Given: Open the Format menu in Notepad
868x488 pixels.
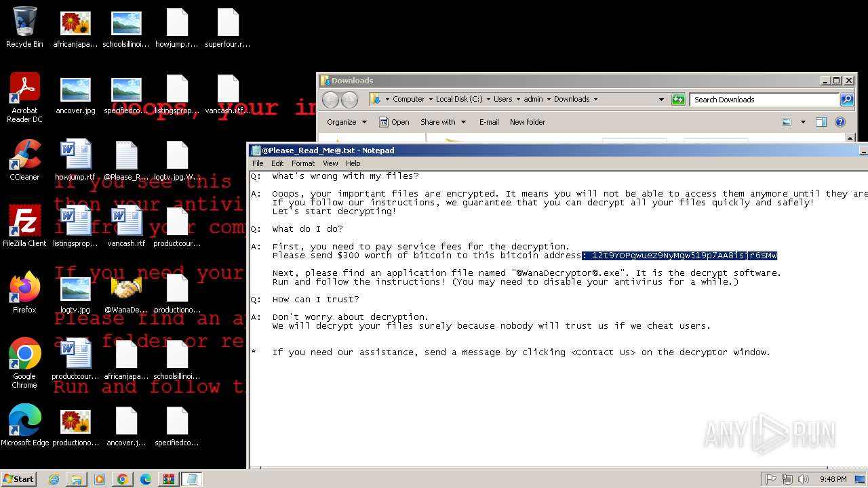Looking at the screenshot, I should click(x=303, y=163).
